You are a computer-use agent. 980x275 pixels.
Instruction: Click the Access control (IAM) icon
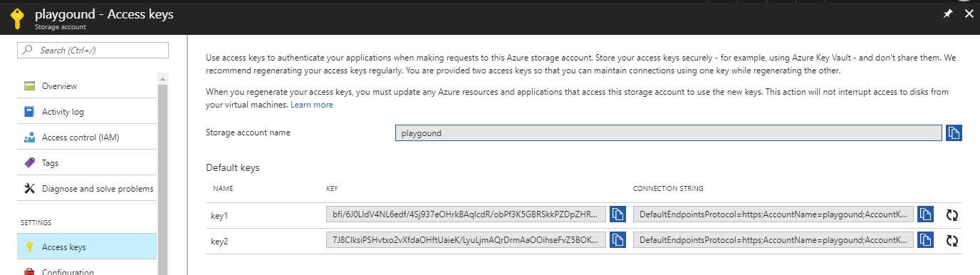coord(29,137)
